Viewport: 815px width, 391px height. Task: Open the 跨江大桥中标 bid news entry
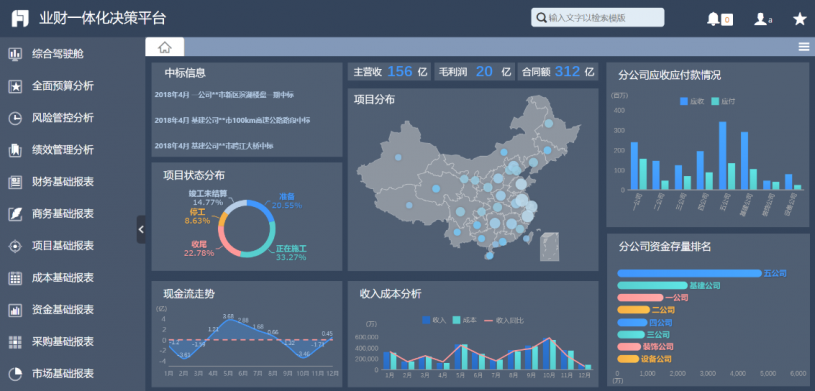tap(214, 146)
